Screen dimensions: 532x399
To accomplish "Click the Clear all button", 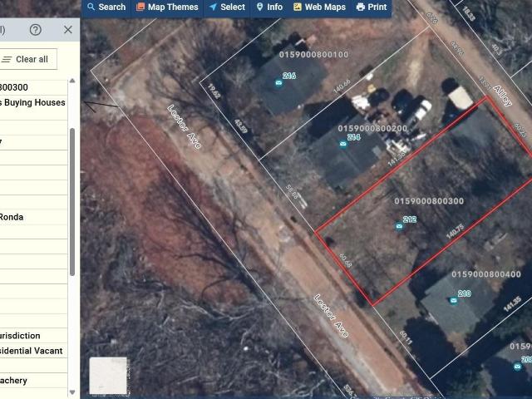I will pyautogui.click(x=27, y=59).
